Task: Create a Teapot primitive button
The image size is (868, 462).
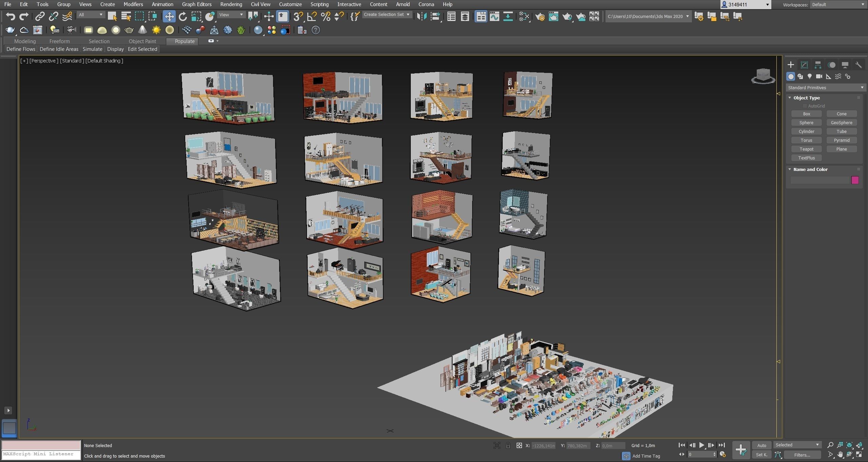Action: point(806,149)
